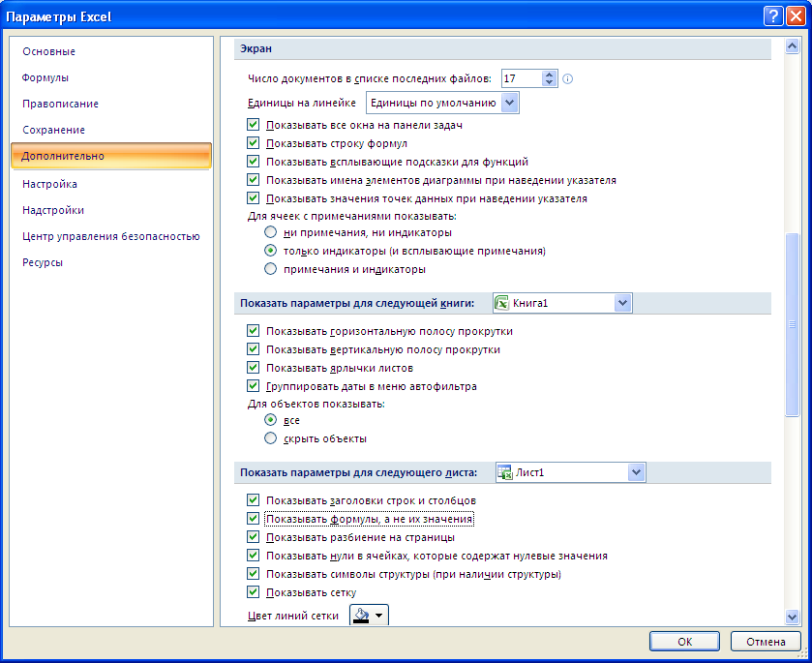
Task: Toggle Показывать всплывающие подсказки для функций
Action: click(253, 162)
